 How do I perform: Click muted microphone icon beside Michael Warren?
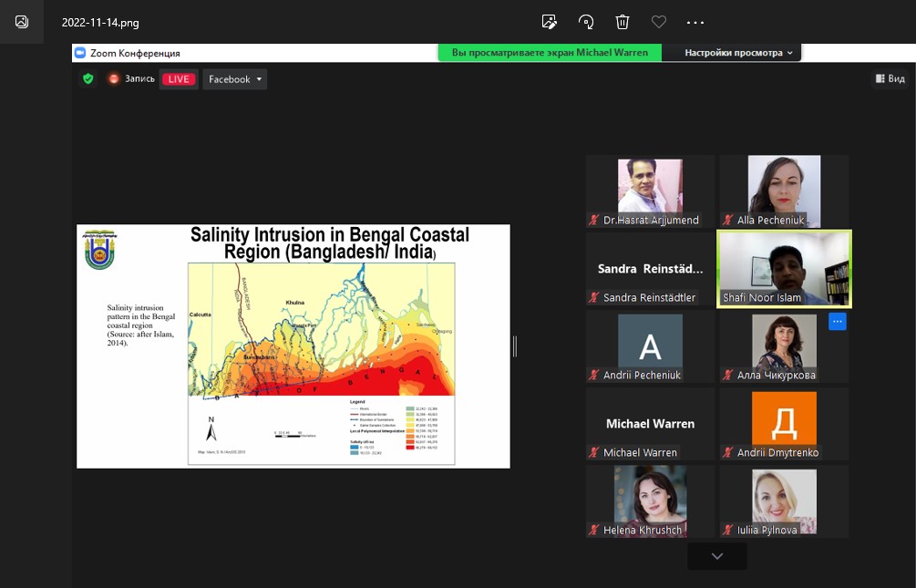point(594,453)
